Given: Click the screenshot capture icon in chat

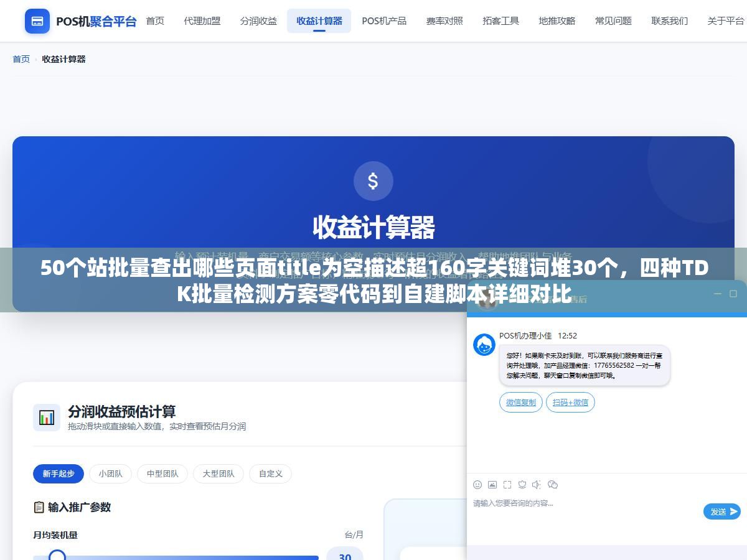Looking at the screenshot, I should pos(507,485).
